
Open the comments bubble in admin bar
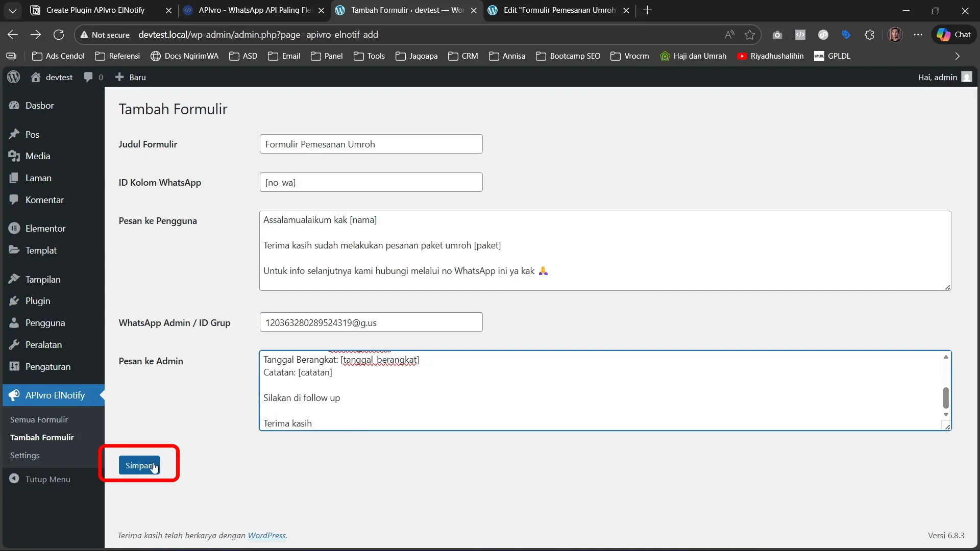[88, 77]
